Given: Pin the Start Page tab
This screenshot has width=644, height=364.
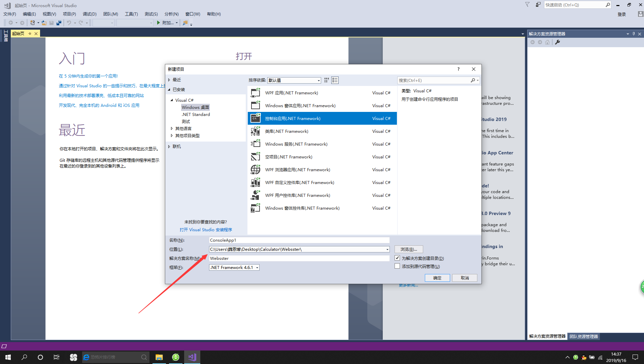Looking at the screenshot, I should (x=30, y=33).
